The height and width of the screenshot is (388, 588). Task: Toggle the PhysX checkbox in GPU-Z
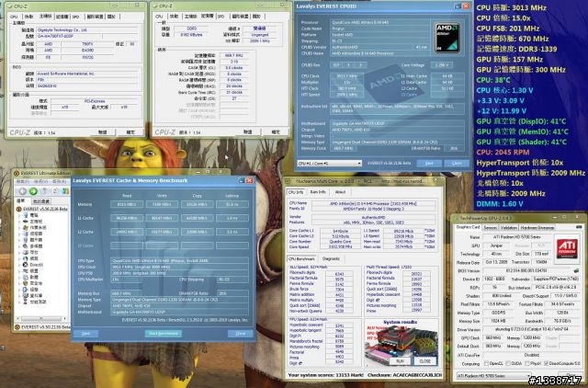point(527,363)
